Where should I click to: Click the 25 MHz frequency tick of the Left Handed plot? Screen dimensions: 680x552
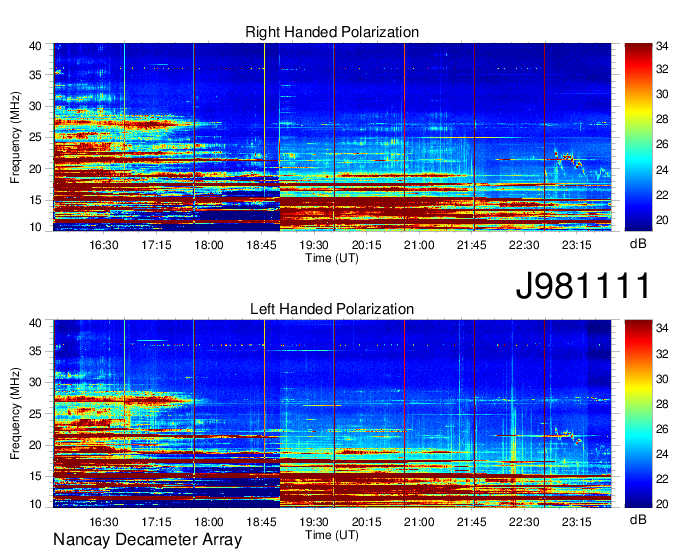(x=35, y=414)
